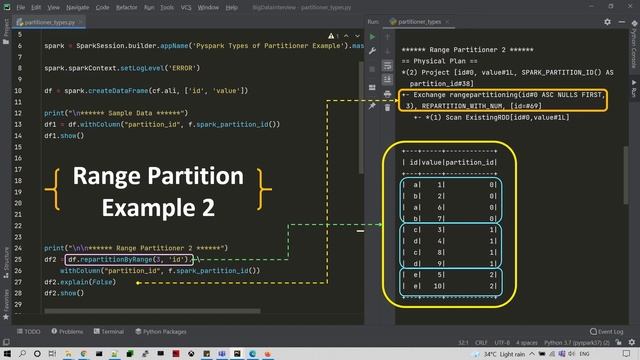
Task: Place cursor on df2.show() line
Action: pos(64,293)
